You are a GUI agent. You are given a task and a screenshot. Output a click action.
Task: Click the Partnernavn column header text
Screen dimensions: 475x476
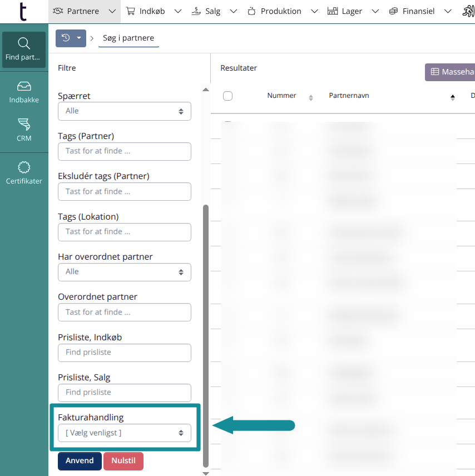tap(349, 96)
